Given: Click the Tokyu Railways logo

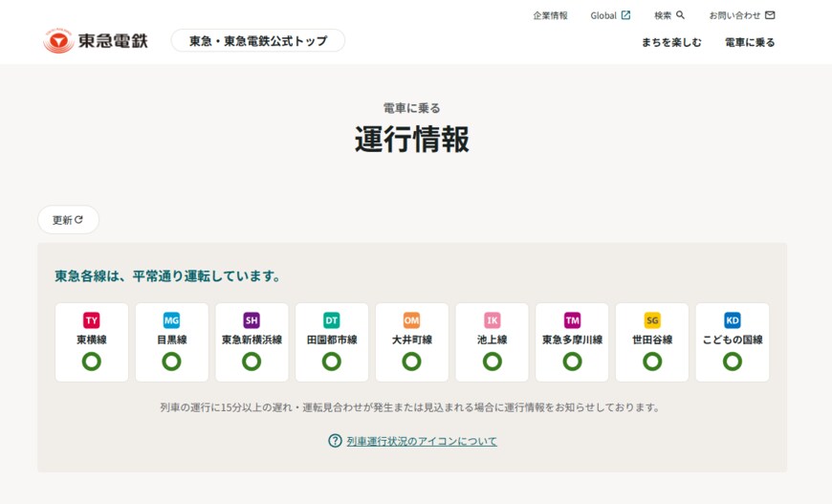Looking at the screenshot, I should click(x=96, y=41).
